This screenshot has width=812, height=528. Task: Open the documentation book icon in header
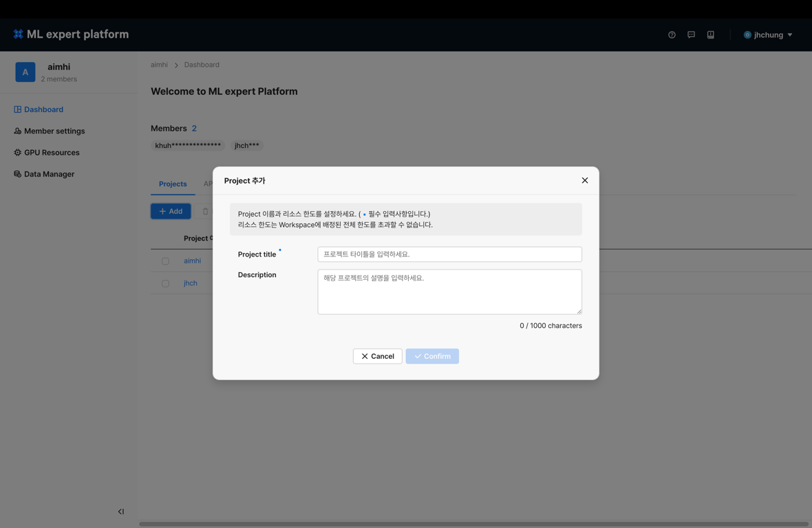click(710, 34)
